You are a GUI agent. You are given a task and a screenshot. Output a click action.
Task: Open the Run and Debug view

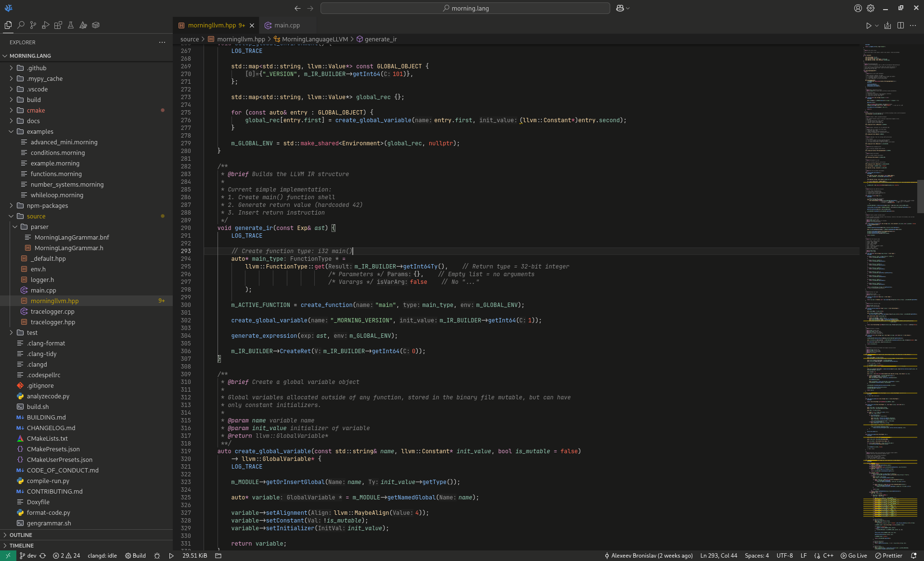tap(46, 25)
